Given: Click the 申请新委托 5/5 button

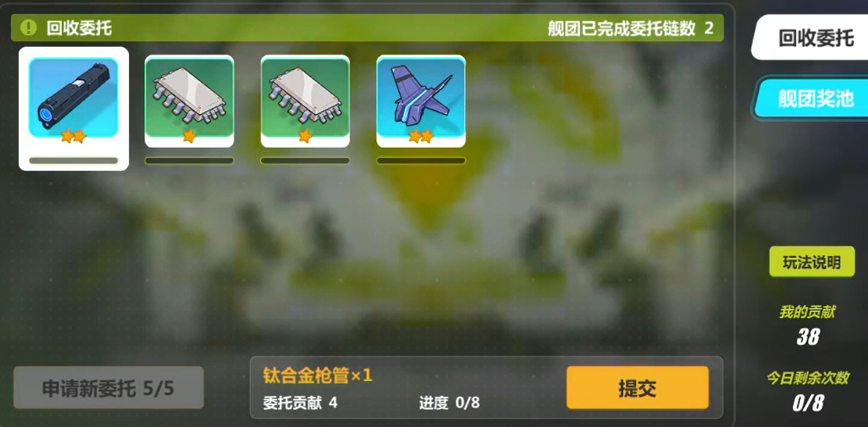Looking at the screenshot, I should point(109,388).
